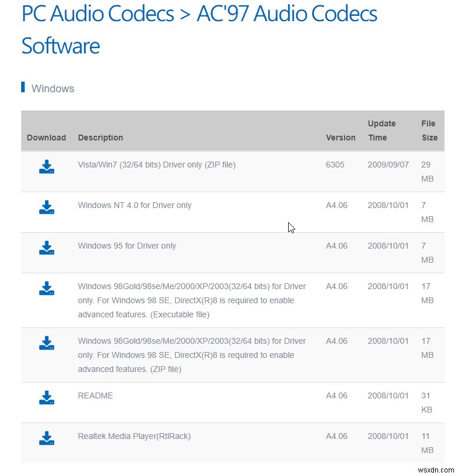The height and width of the screenshot is (476, 461).
Task: Select the Realtek Media Player(RtlRack) description
Action: tap(134, 436)
